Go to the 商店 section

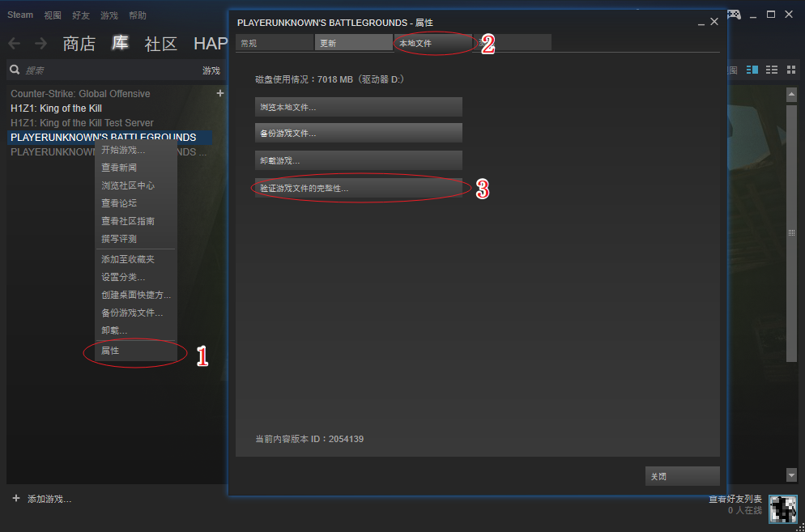pyautogui.click(x=79, y=44)
